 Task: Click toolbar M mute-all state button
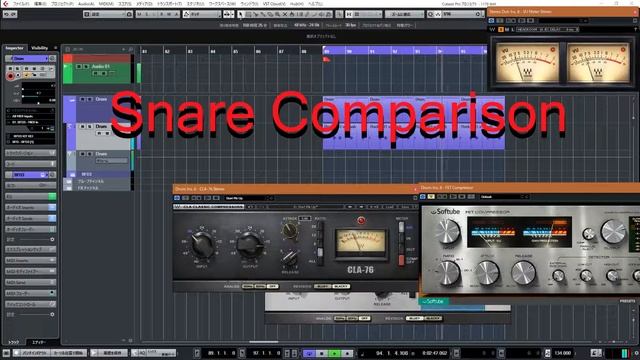point(139,14)
